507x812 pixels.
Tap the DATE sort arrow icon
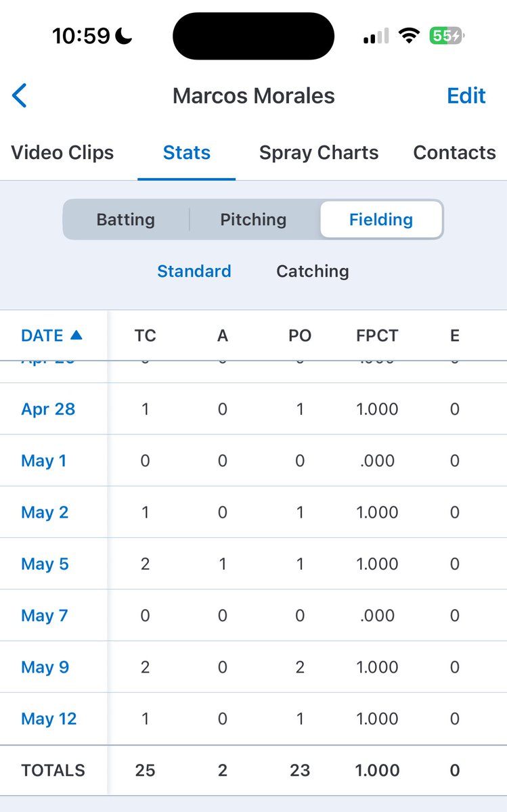point(76,335)
